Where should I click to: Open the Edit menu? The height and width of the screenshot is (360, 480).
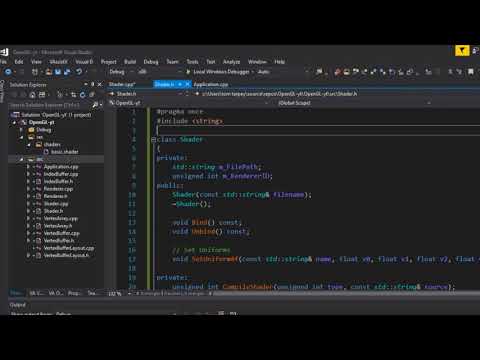(19, 62)
